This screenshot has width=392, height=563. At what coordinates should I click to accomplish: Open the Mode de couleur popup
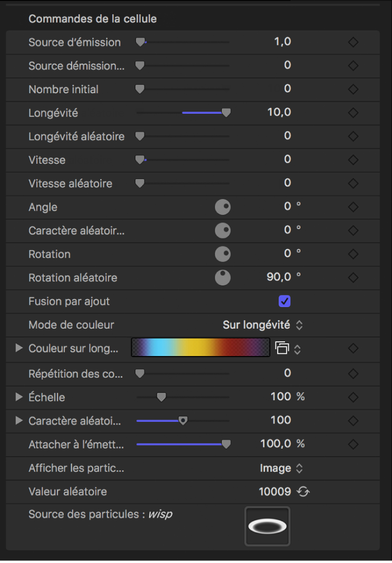[263, 325]
